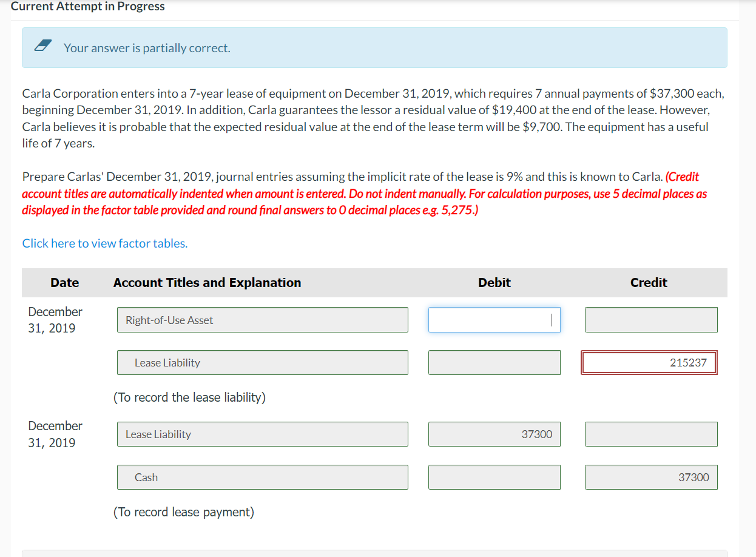Click the red italic rounding instructions text
The image size is (756, 557).
coord(365,194)
